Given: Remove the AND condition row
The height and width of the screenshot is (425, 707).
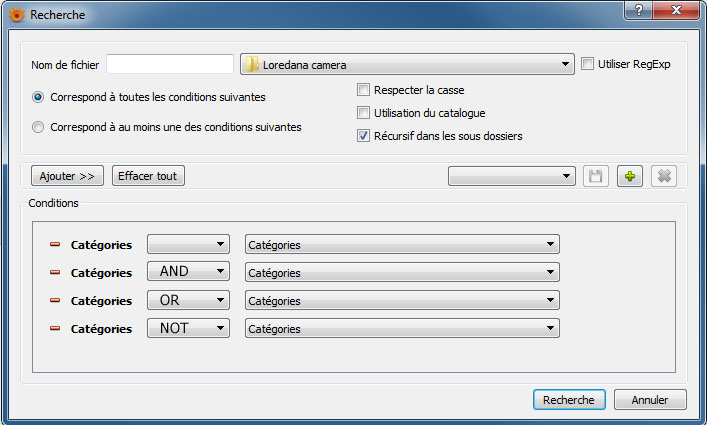Looking at the screenshot, I should 55,272.
